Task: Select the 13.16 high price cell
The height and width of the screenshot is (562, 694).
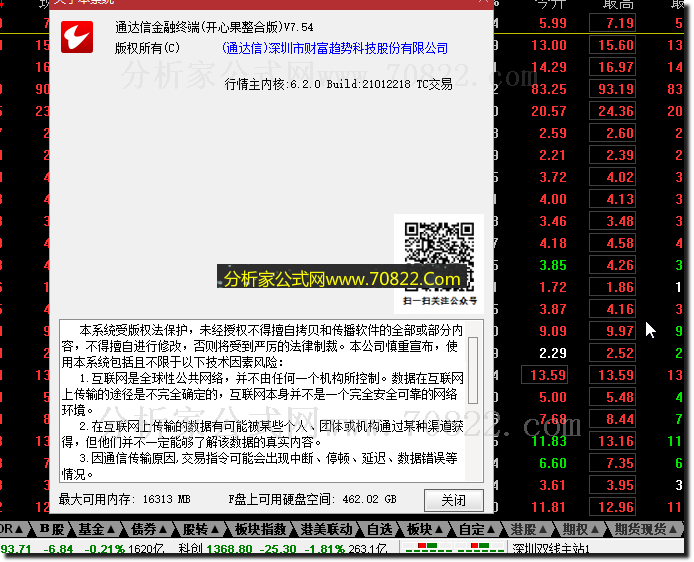Action: click(613, 441)
